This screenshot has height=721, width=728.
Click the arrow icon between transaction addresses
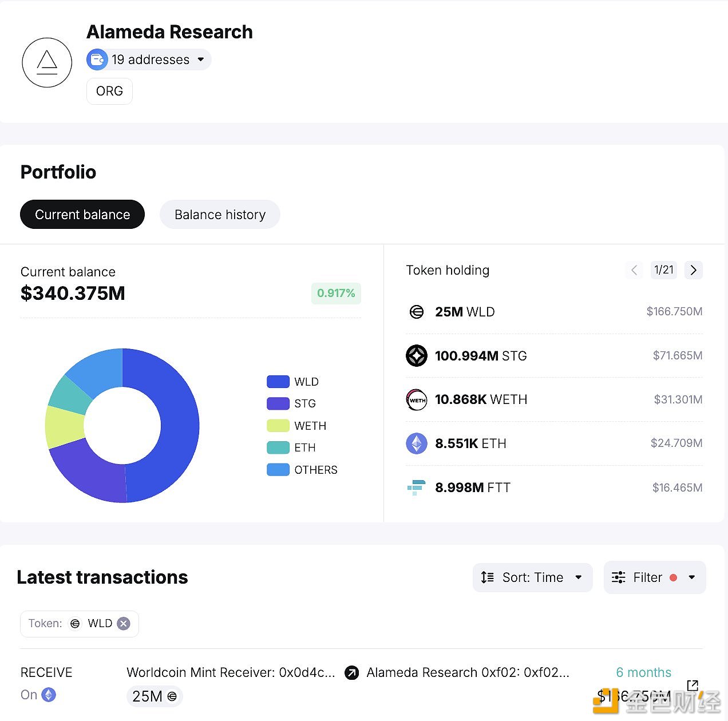(x=352, y=673)
